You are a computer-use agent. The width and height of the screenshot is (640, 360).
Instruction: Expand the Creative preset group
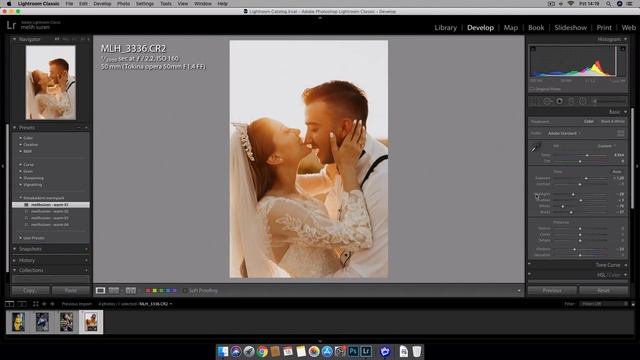coord(20,144)
